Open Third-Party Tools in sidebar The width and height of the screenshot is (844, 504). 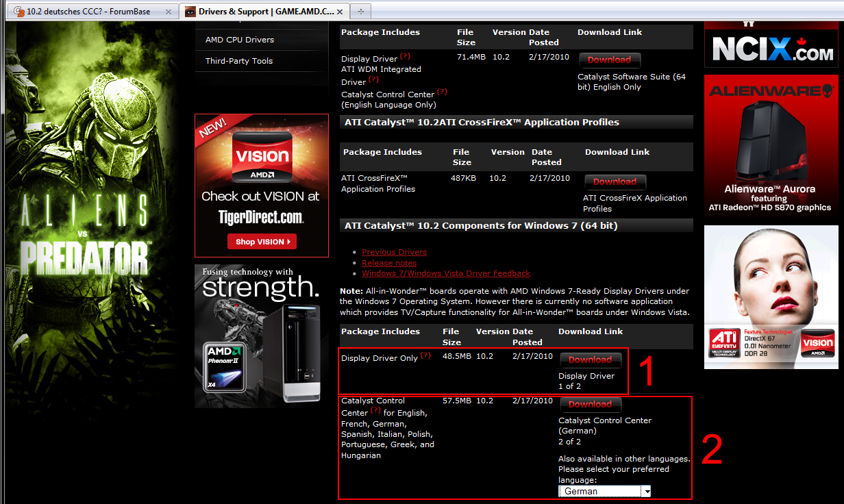[239, 61]
